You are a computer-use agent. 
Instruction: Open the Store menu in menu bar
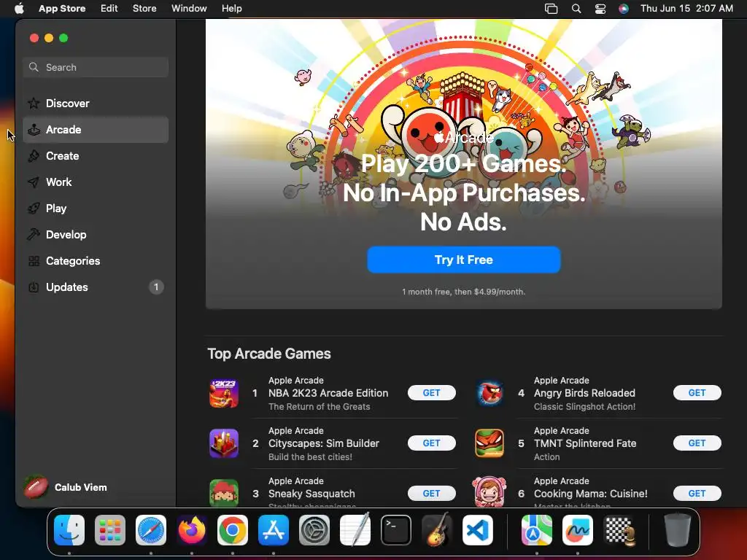click(144, 9)
